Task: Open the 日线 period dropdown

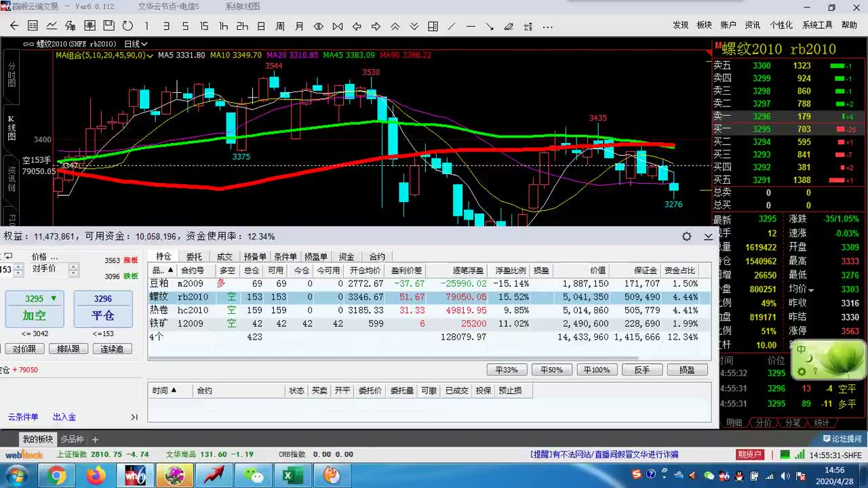Action: pyautogui.click(x=136, y=43)
